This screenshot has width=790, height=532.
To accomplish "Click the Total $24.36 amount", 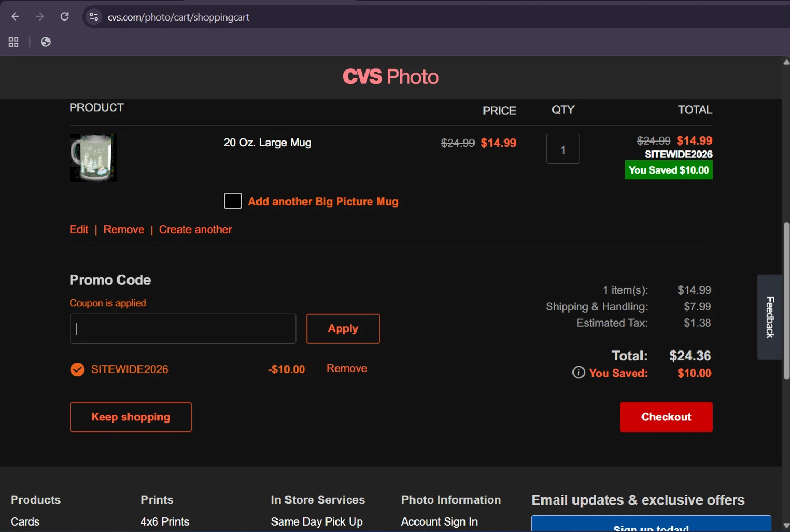I will coord(690,356).
